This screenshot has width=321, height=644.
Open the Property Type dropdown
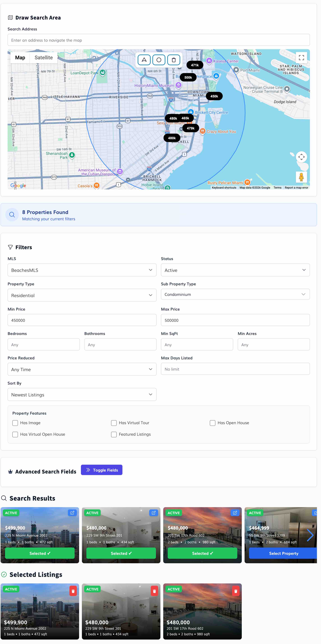click(82, 295)
